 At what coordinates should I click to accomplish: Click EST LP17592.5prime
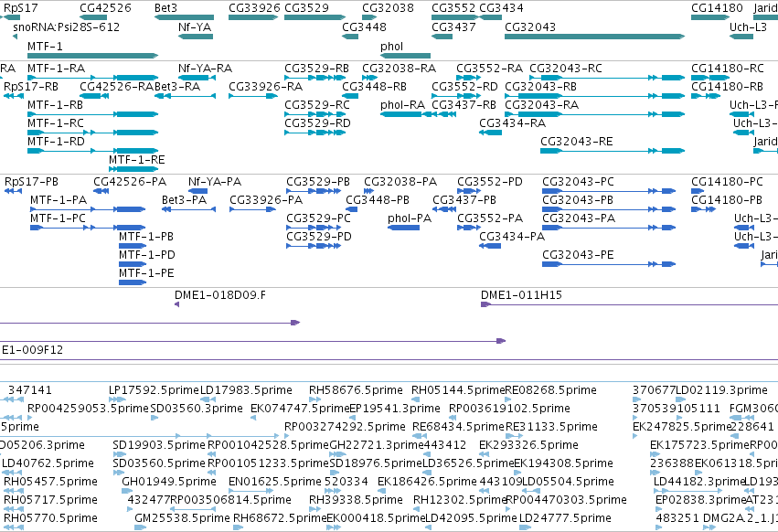pos(154,390)
